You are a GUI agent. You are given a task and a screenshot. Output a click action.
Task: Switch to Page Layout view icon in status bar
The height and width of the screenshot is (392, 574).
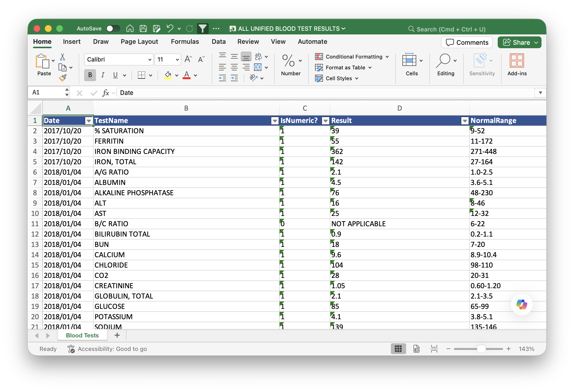416,349
